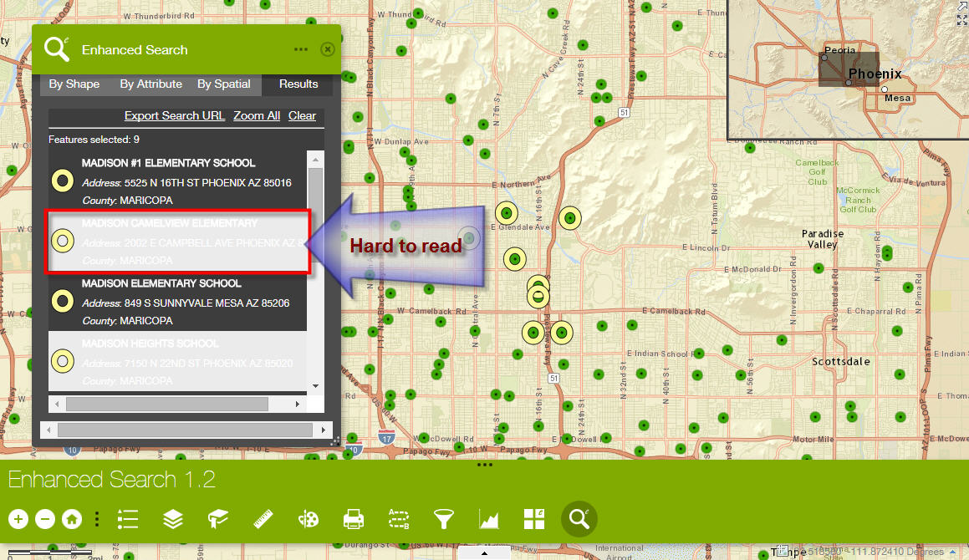
Task: Click the Zoom All link
Action: click(x=257, y=115)
